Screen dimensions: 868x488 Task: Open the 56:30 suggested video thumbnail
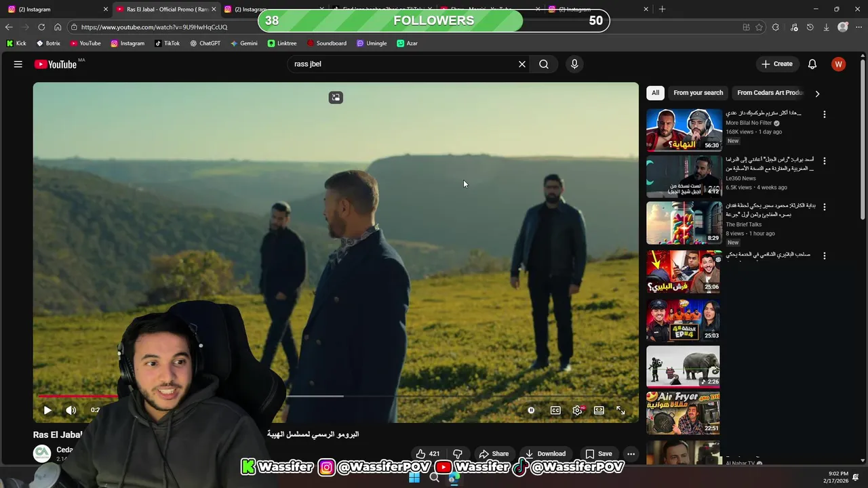click(684, 130)
